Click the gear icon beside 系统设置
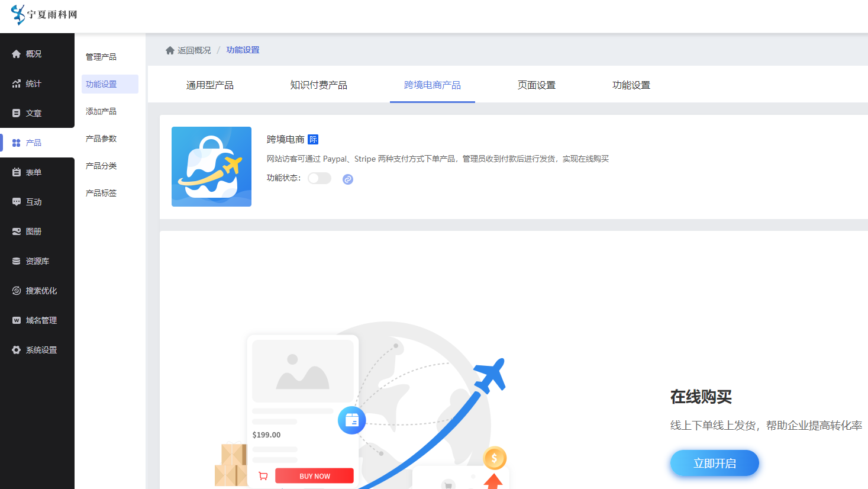Viewport: 868px width, 489px height. [17, 350]
